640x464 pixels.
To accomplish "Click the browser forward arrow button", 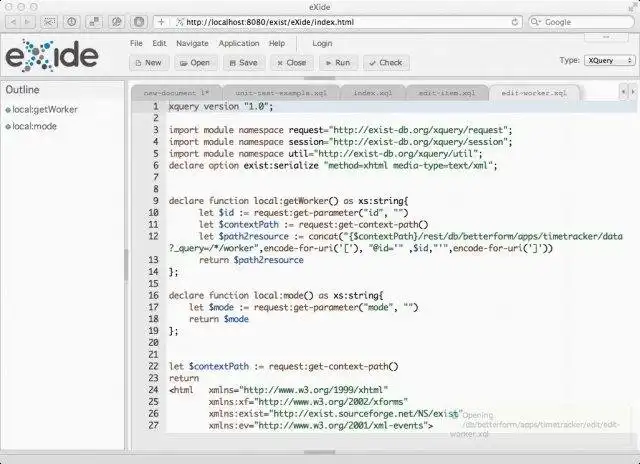I will 27,22.
